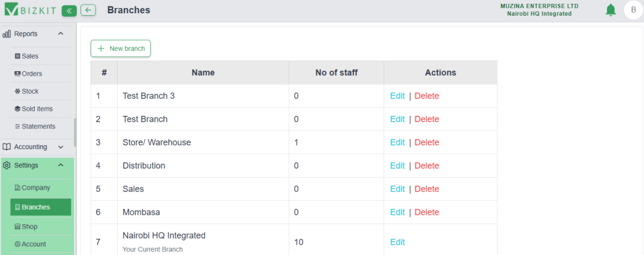The width and height of the screenshot is (644, 255).
Task: Edit Store/ Warehouse branch
Action: point(397,142)
